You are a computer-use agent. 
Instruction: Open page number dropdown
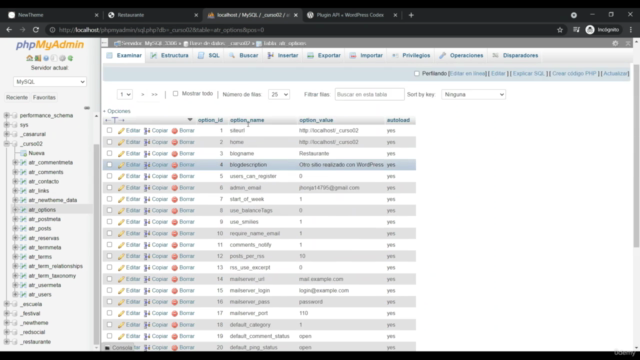coord(124,95)
